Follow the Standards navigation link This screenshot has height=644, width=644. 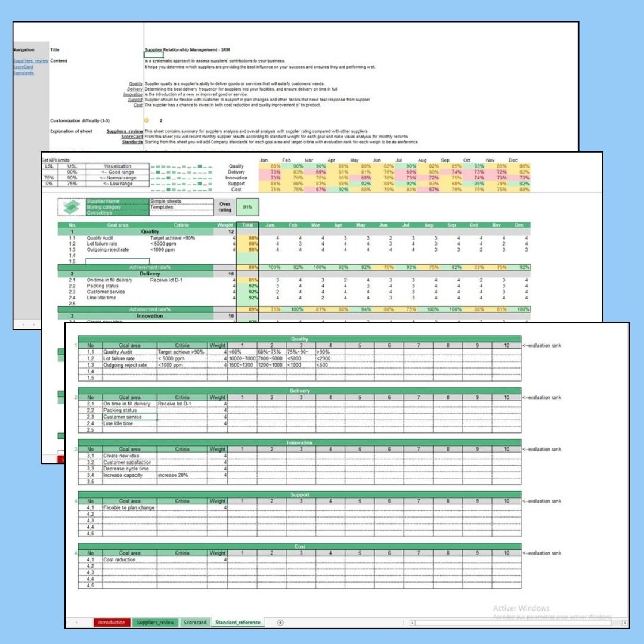23,73
